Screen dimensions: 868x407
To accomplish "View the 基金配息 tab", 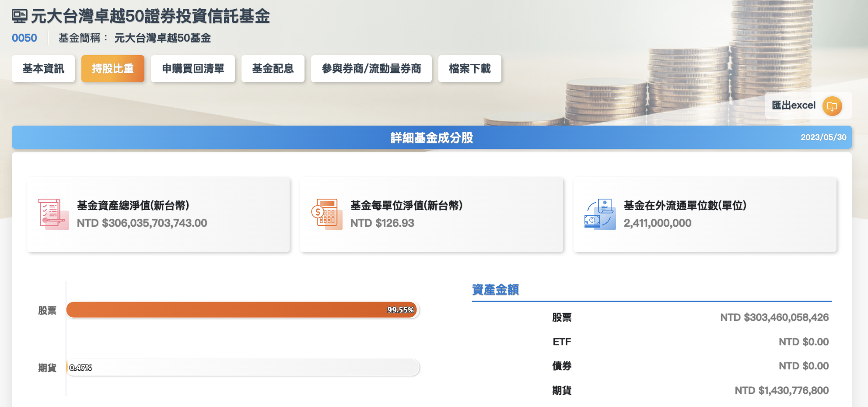I will (273, 69).
